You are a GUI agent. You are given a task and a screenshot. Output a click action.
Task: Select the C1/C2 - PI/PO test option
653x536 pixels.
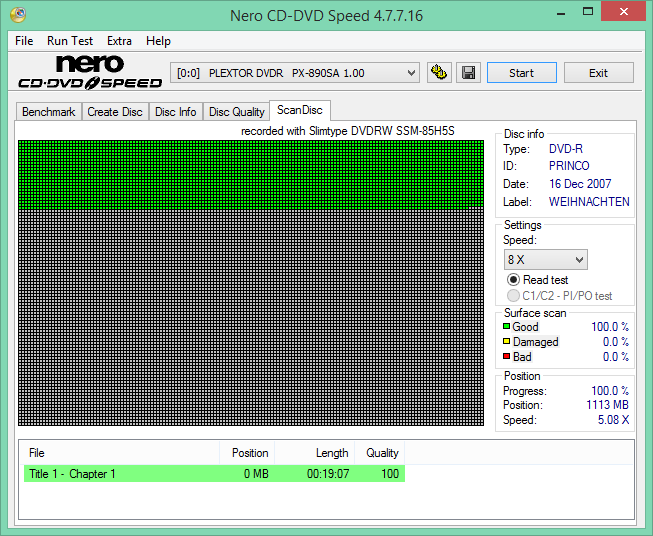(x=513, y=296)
